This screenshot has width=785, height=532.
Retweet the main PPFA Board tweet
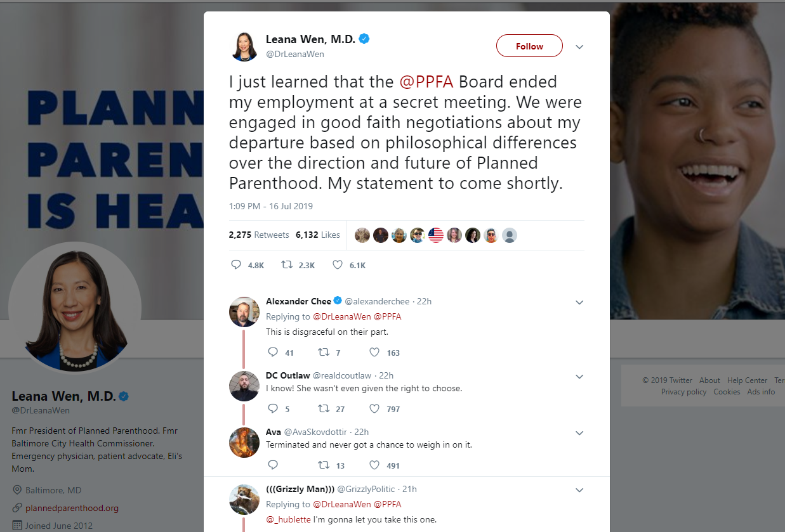point(287,265)
